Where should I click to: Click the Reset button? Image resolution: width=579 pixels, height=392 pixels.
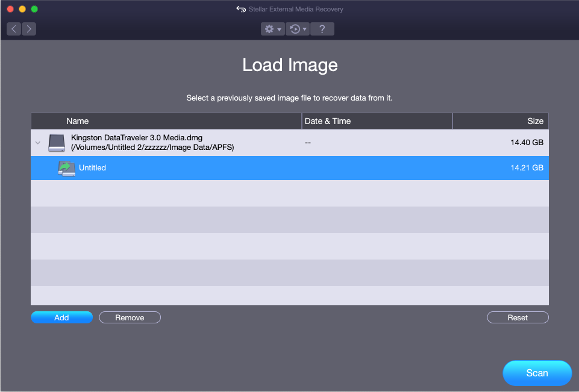518,317
